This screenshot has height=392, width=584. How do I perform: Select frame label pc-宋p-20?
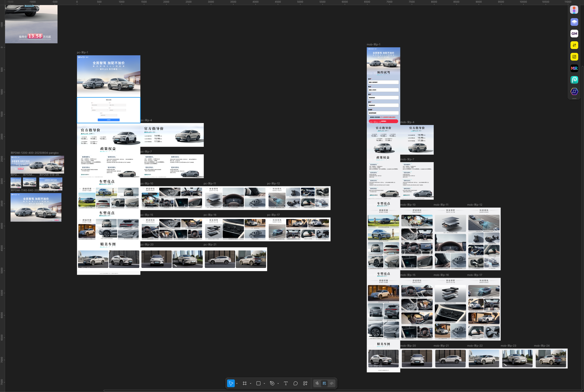click(x=147, y=245)
